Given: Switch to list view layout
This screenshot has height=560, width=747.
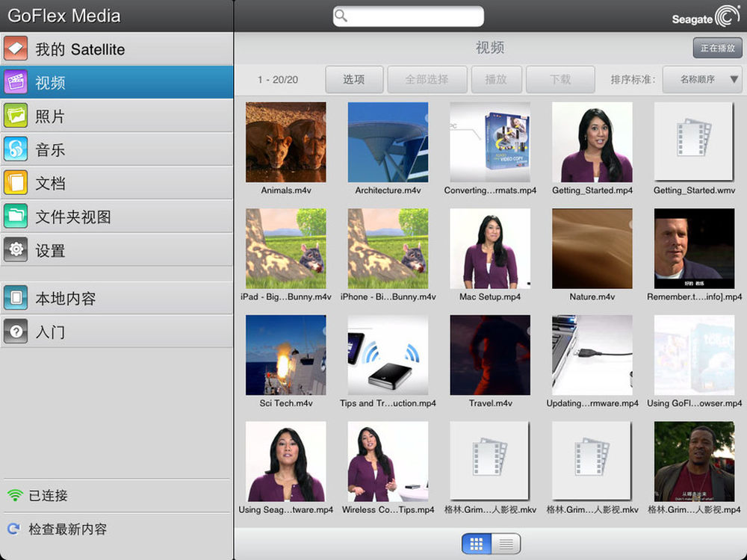Looking at the screenshot, I should (x=506, y=544).
